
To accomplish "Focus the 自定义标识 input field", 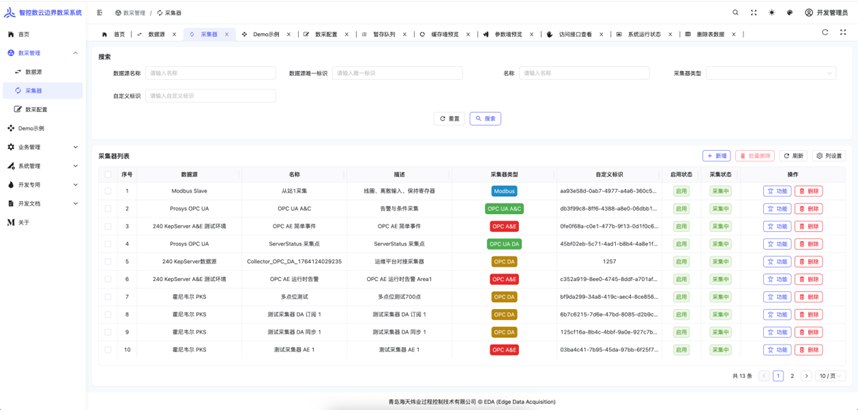I will (210, 96).
